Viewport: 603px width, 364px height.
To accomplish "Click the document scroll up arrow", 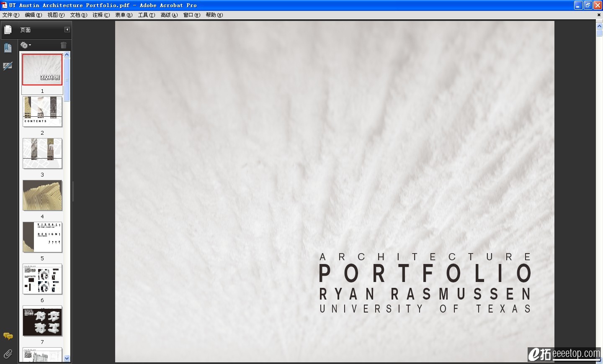I will click(x=599, y=26).
